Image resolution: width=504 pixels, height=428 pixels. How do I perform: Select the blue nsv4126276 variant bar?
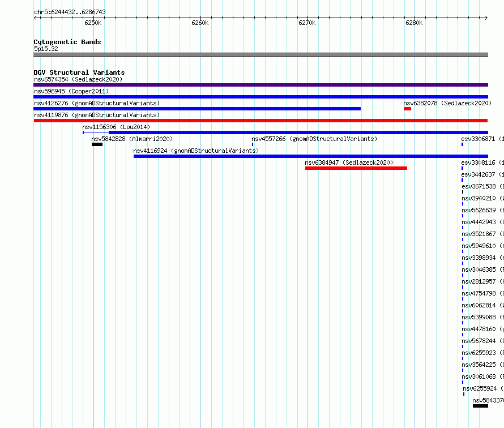[x=197, y=109]
